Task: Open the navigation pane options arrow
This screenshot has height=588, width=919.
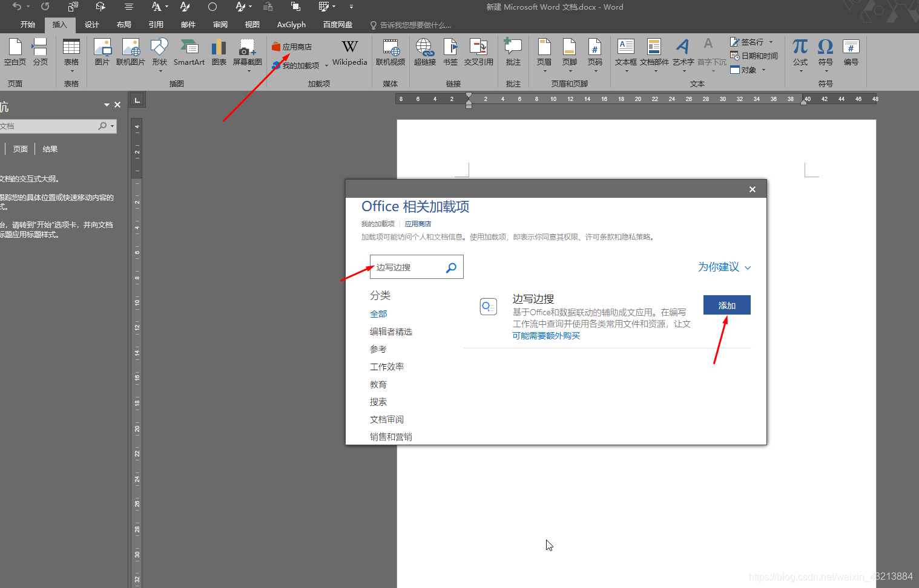Action: tap(107, 105)
